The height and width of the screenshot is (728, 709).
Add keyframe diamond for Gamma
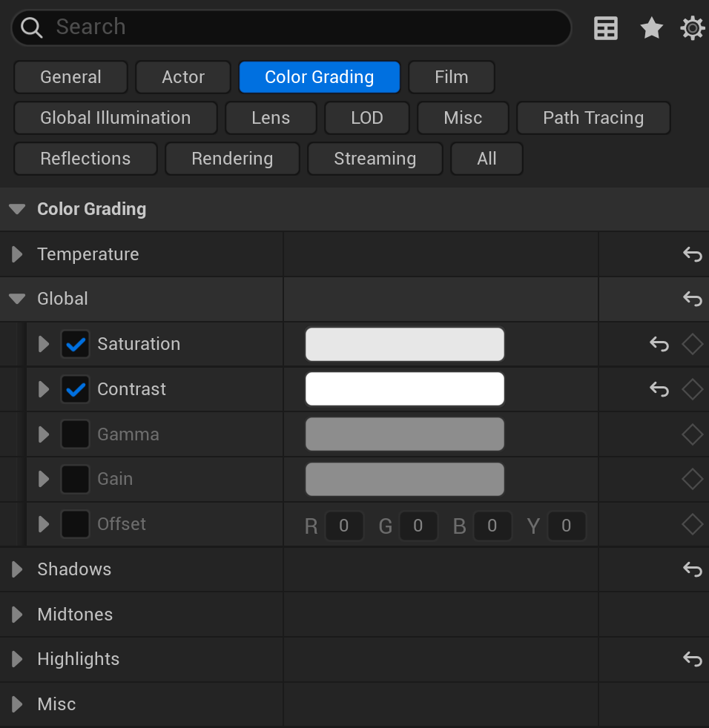[x=692, y=434]
